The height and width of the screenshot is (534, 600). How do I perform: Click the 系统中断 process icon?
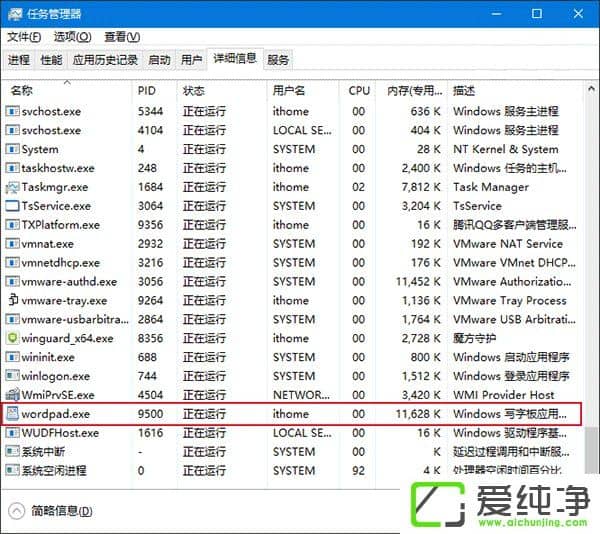point(12,451)
